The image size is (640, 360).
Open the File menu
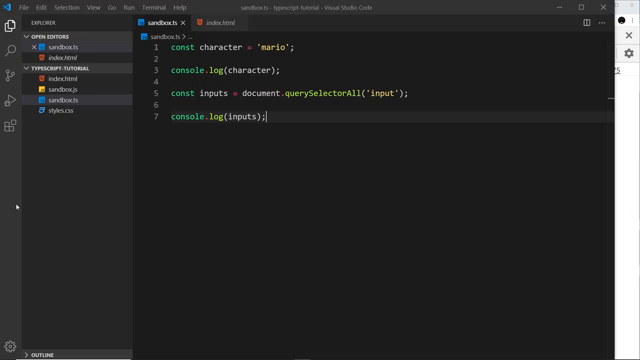[24, 7]
